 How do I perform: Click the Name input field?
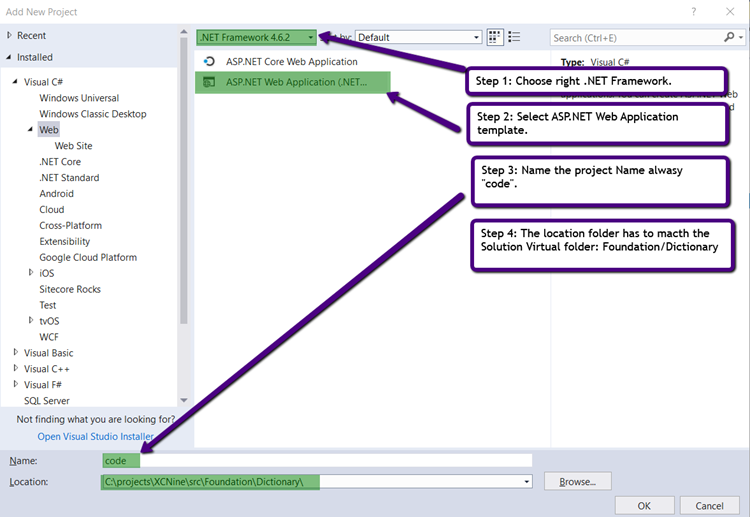click(317, 461)
